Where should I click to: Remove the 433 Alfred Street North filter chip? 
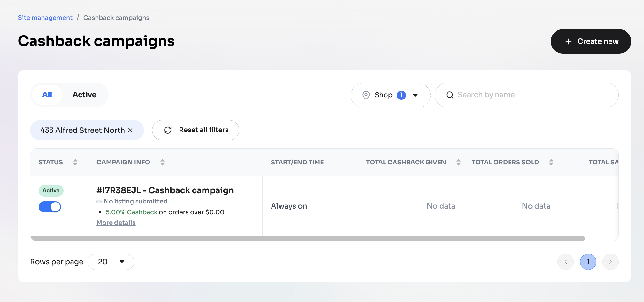[130, 130]
